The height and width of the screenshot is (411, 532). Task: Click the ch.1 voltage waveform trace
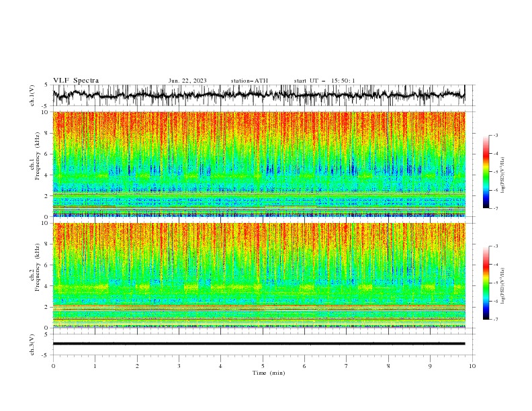259,95
